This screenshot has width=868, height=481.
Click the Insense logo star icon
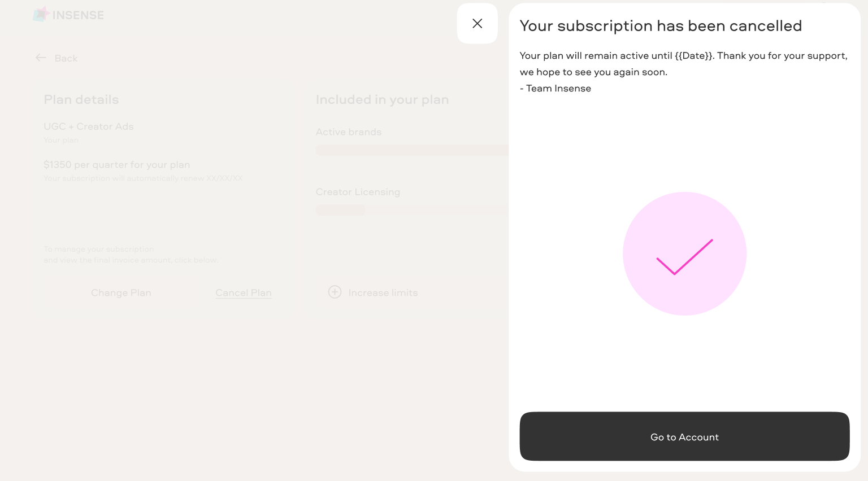(41, 15)
